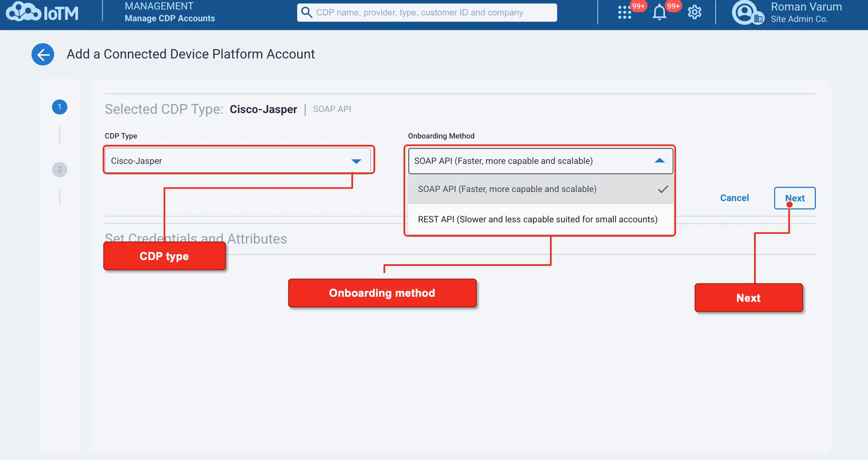Screen dimensions: 868x460
Task: Select the SOAP API option
Action: pos(540,189)
